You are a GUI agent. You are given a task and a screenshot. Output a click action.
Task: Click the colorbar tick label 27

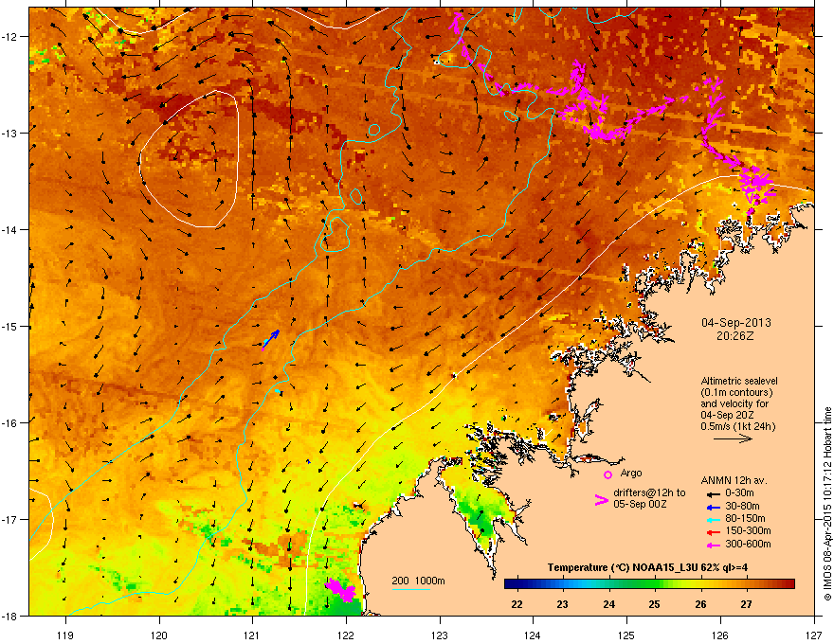click(746, 604)
